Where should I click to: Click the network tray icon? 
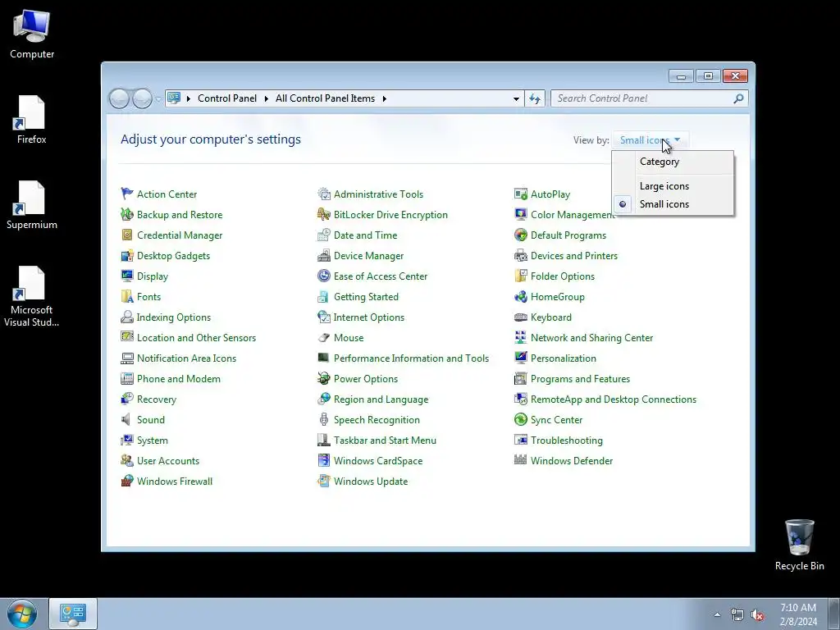(x=737, y=615)
